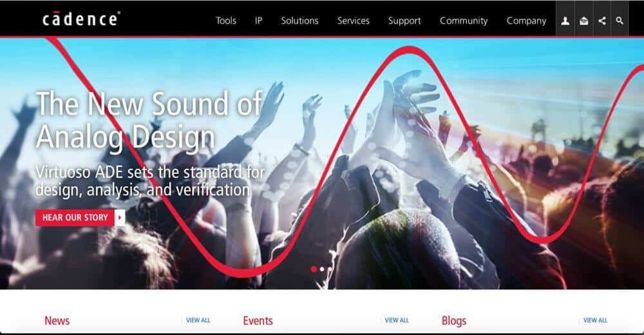
Task: Open the IP menu
Action: 258,21
